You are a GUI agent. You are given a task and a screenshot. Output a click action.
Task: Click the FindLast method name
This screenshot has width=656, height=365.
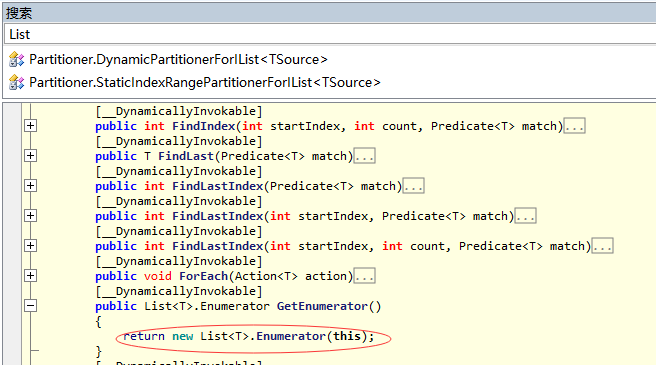(x=186, y=156)
